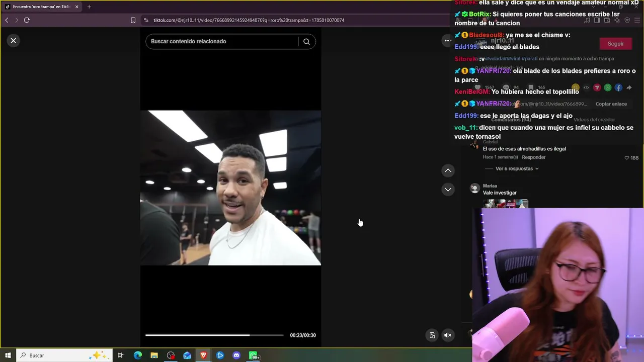Close the TikTok video viewer
The height and width of the screenshot is (362, 644).
[x=14, y=41]
